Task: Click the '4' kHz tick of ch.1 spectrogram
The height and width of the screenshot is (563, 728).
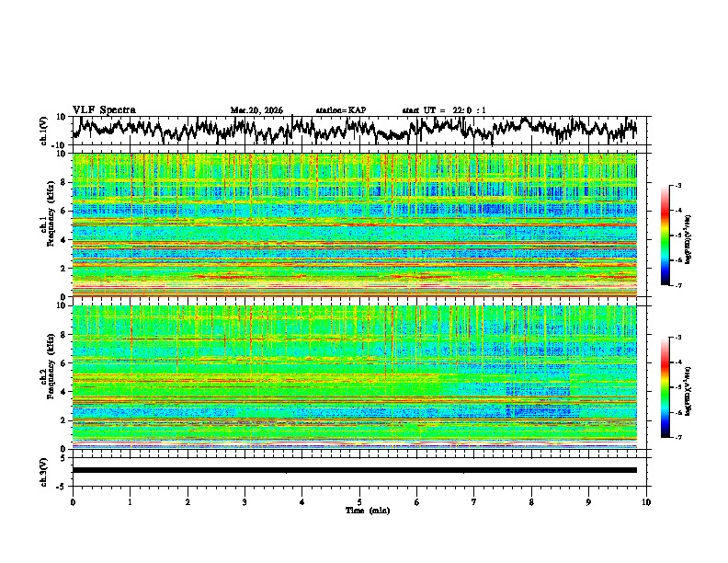Action: point(64,240)
